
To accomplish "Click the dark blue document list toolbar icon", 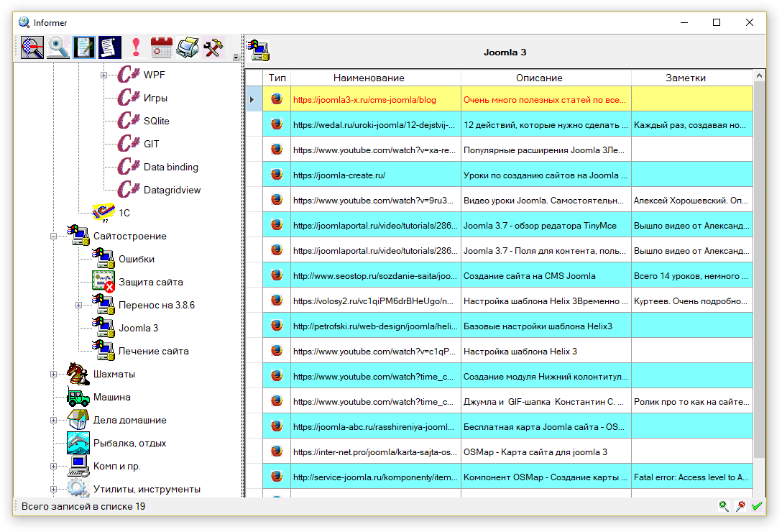I will point(110,47).
